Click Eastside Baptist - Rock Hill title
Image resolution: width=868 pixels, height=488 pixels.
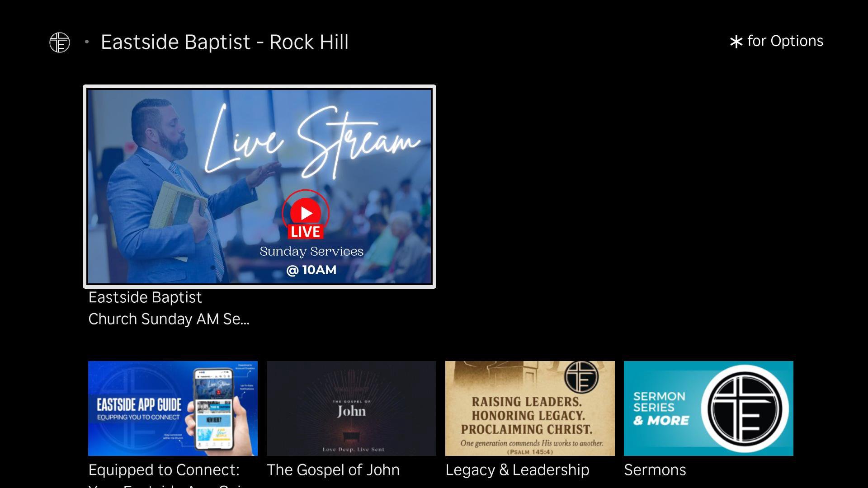[224, 42]
